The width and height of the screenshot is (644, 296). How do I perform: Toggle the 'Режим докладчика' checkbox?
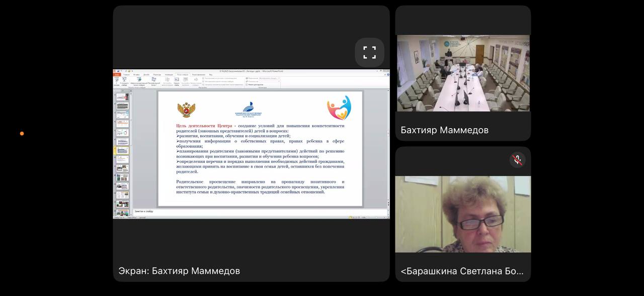click(247, 84)
